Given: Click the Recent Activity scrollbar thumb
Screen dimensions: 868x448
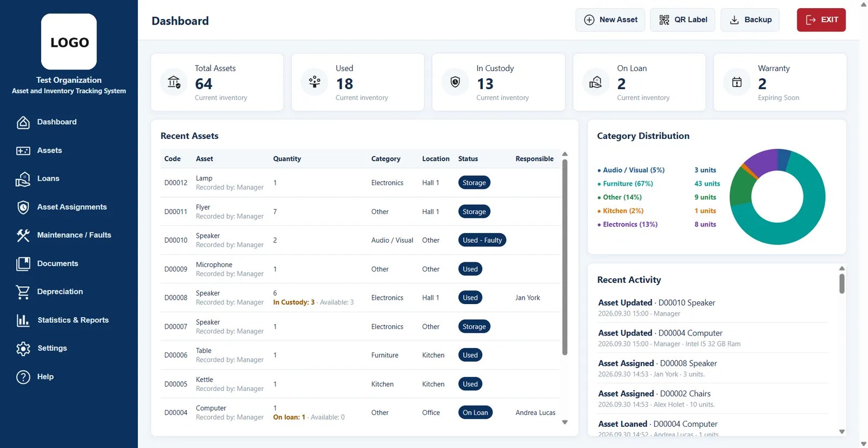Looking at the screenshot, I should pyautogui.click(x=842, y=283).
